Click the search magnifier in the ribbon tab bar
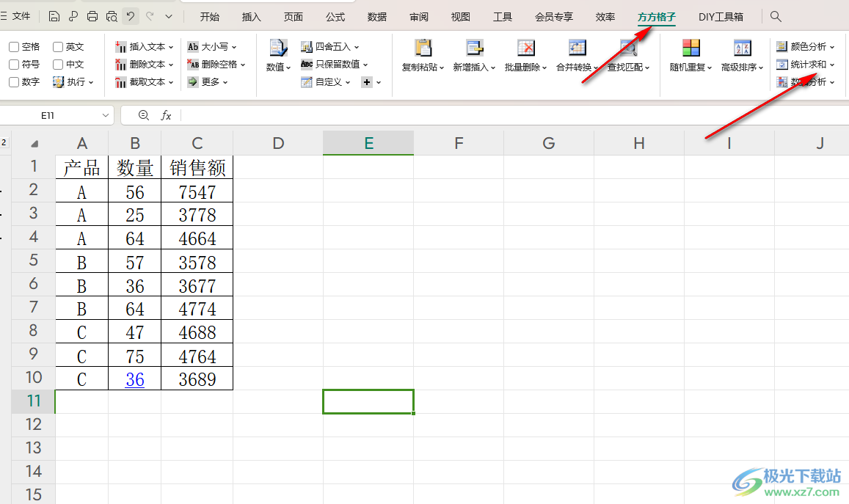The height and width of the screenshot is (504, 849). tap(776, 16)
